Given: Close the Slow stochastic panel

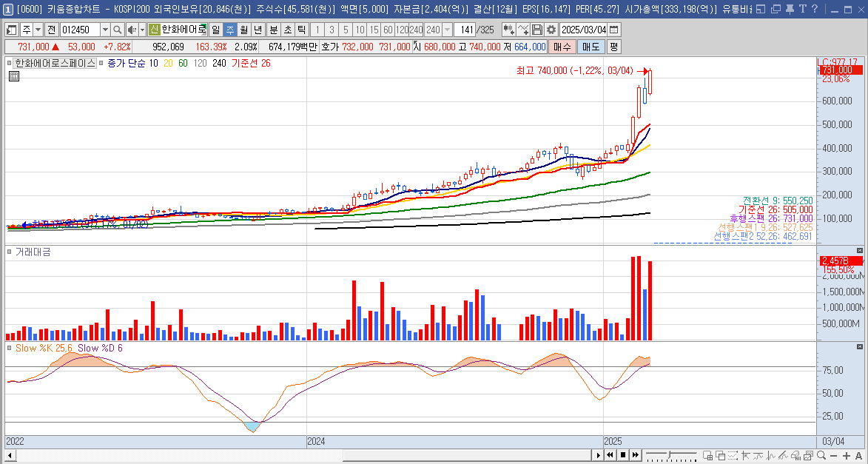Looking at the screenshot, I should click(x=860, y=346).
